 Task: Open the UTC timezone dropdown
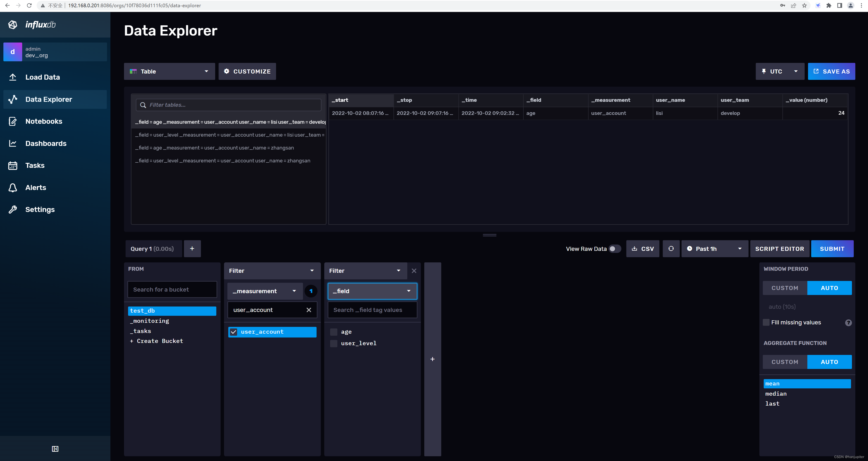pyautogui.click(x=779, y=71)
